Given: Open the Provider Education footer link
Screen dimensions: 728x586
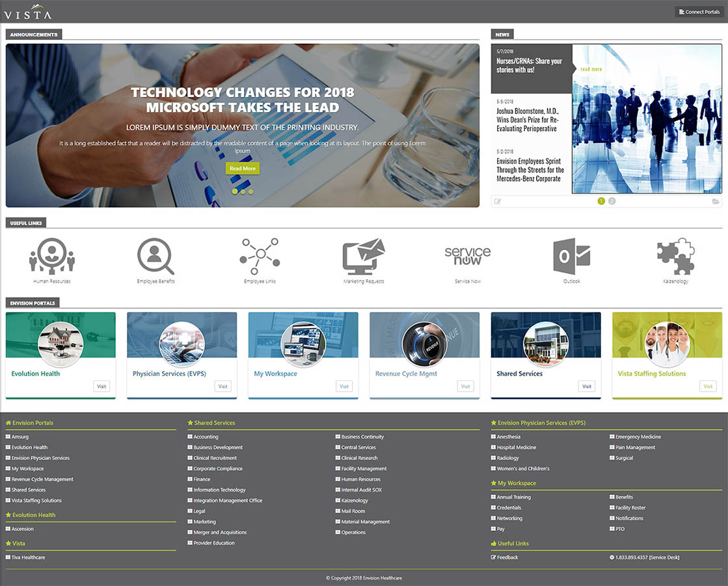Looking at the screenshot, I should tap(214, 543).
